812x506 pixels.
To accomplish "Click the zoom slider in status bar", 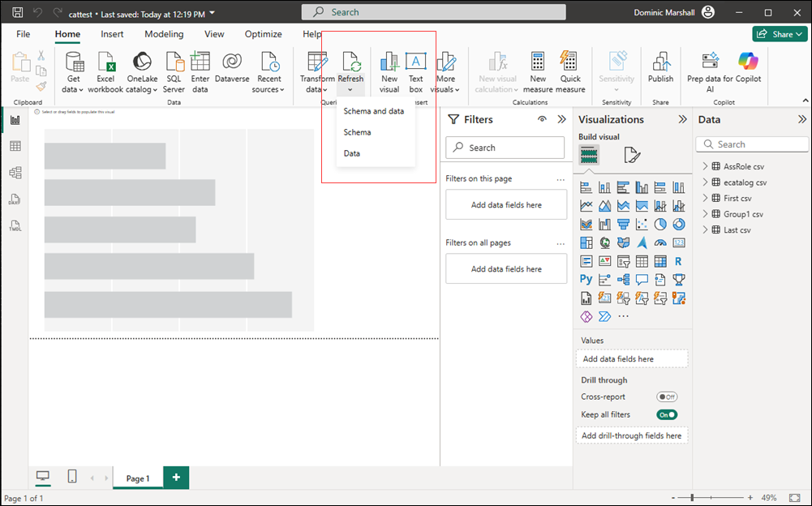I will pyautogui.click(x=692, y=497).
